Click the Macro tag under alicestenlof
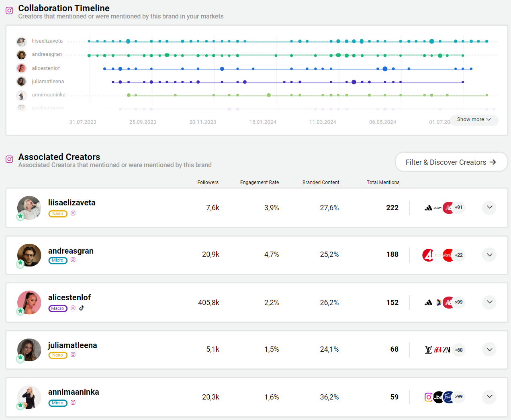The image size is (511, 420). pyautogui.click(x=58, y=308)
